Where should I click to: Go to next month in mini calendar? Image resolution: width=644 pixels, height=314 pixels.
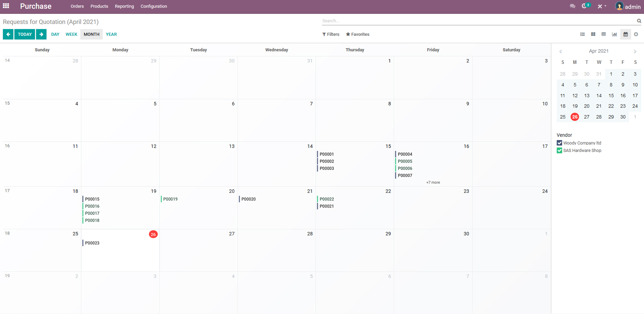[x=635, y=51]
